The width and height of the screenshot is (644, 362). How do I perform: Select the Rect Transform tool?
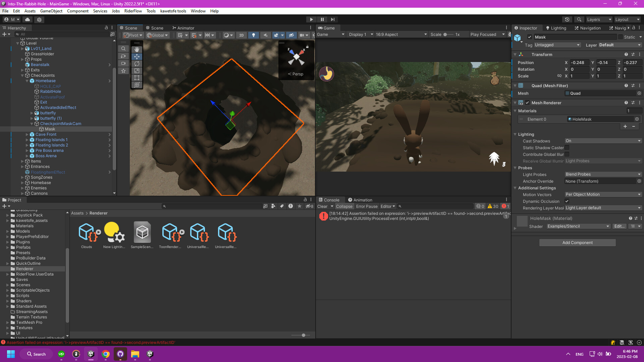(137, 78)
